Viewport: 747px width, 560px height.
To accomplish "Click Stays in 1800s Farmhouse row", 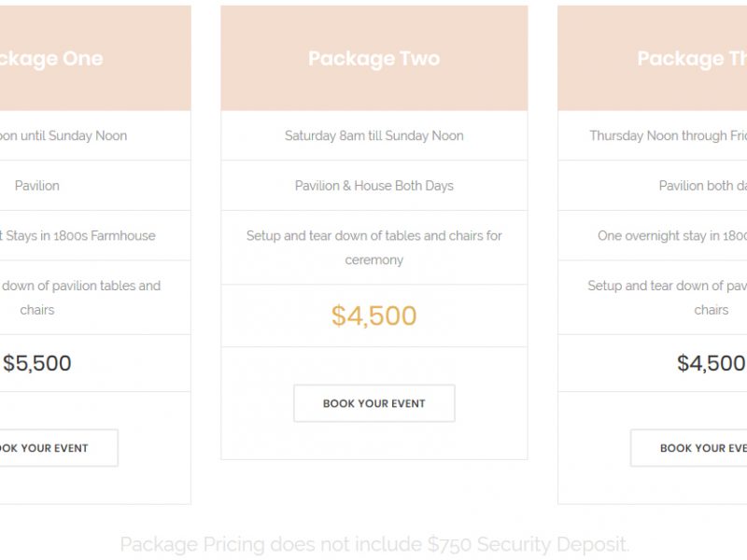I will click(95, 236).
